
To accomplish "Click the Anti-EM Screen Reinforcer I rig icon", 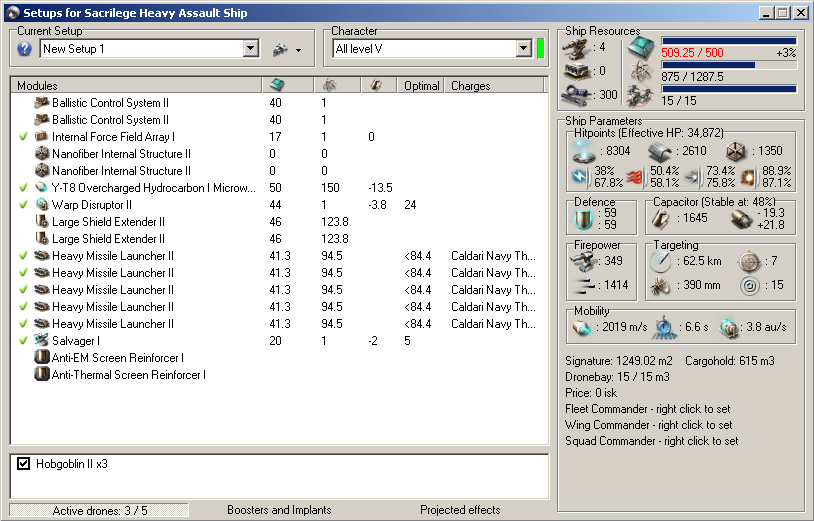I will (42, 358).
